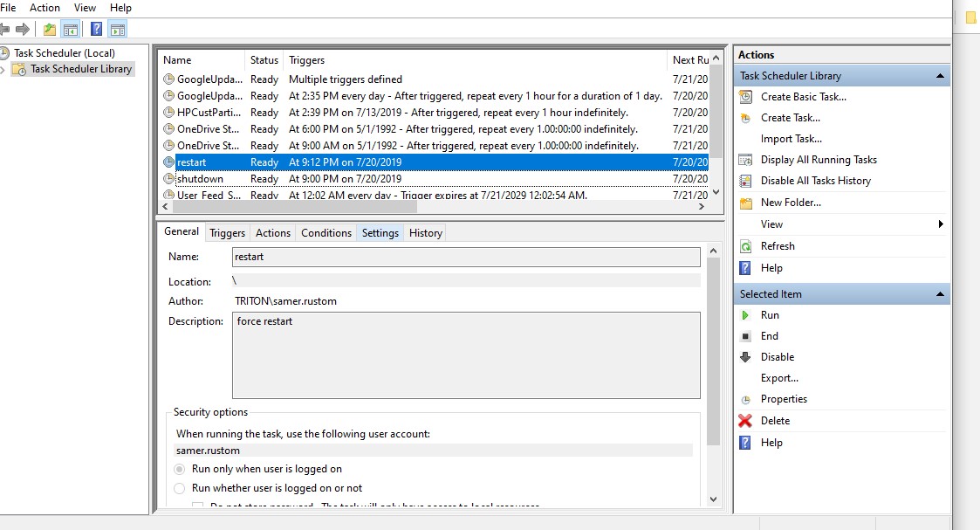
Task: Click the Properties clock icon
Action: tap(745, 399)
